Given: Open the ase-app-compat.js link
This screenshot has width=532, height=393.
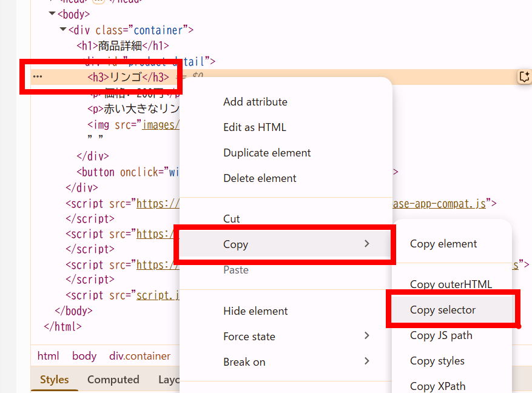Looking at the screenshot, I should pyautogui.click(x=439, y=204).
